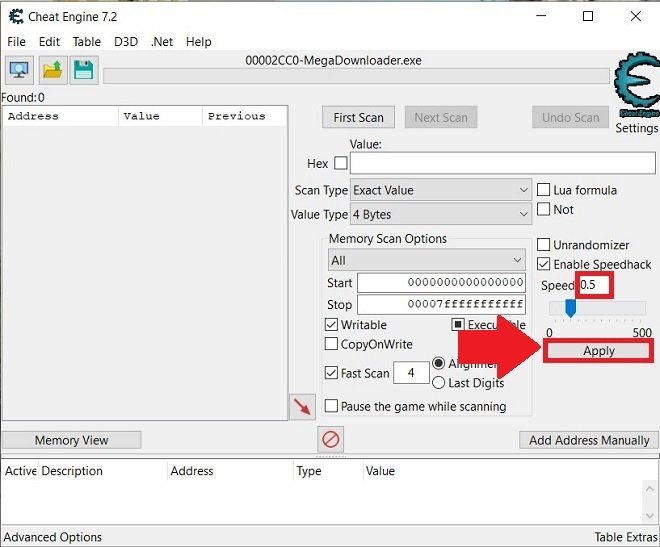
Task: Maximize the Cheat Engine window
Action: (x=588, y=16)
